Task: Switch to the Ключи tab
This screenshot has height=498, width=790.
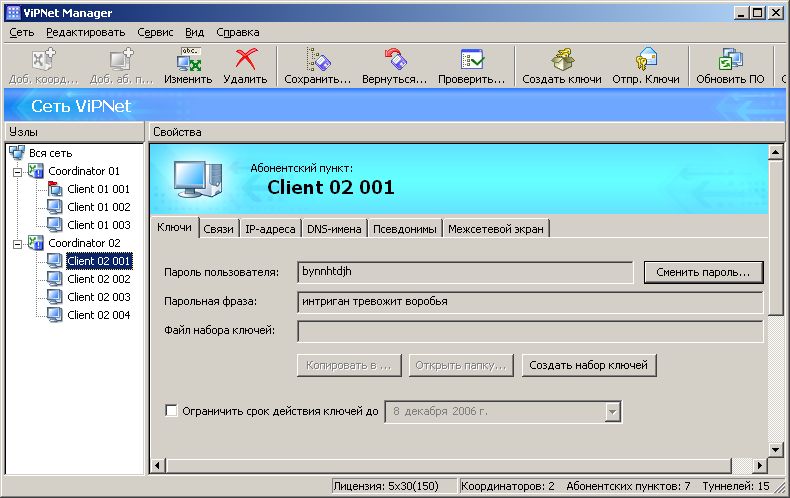Action: tap(174, 227)
